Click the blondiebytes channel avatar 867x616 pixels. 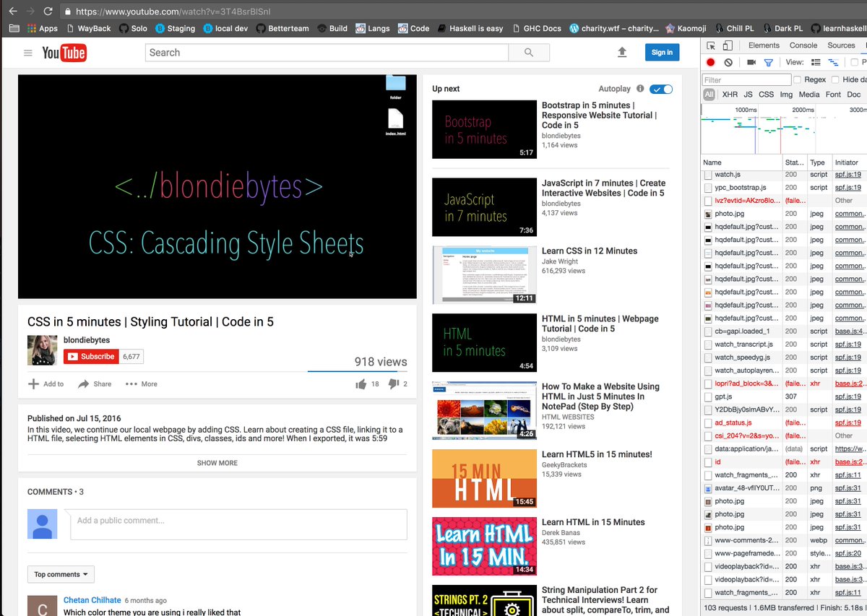point(42,350)
